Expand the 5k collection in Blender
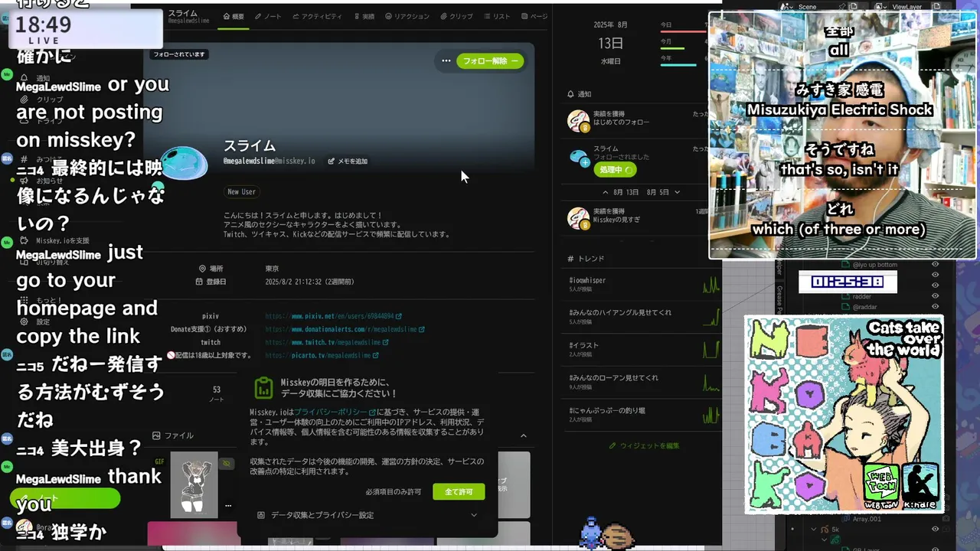The image size is (980, 551). [814, 529]
